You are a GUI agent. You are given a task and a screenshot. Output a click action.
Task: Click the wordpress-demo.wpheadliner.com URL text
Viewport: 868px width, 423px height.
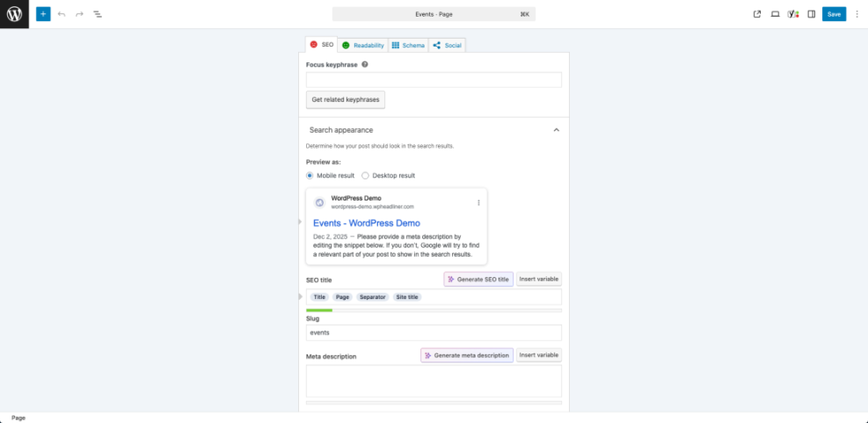(x=372, y=207)
